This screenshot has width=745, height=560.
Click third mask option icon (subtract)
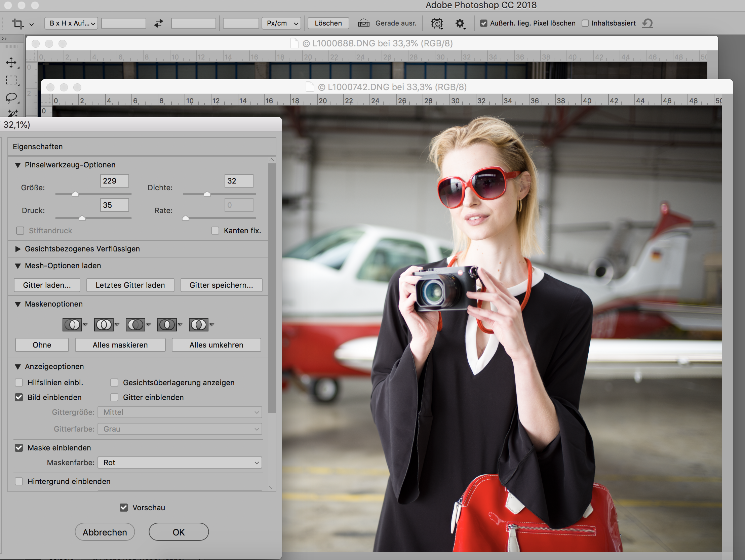[x=135, y=325]
